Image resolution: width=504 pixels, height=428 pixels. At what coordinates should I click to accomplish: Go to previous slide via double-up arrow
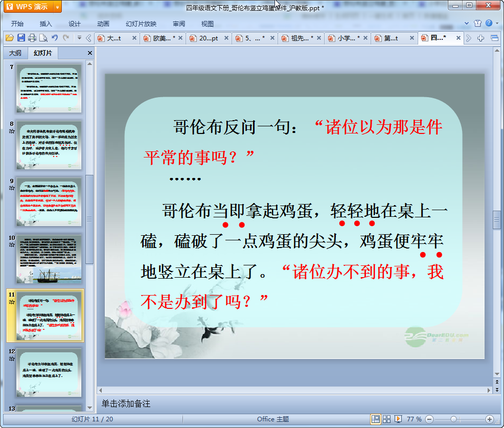pyautogui.click(x=497, y=382)
